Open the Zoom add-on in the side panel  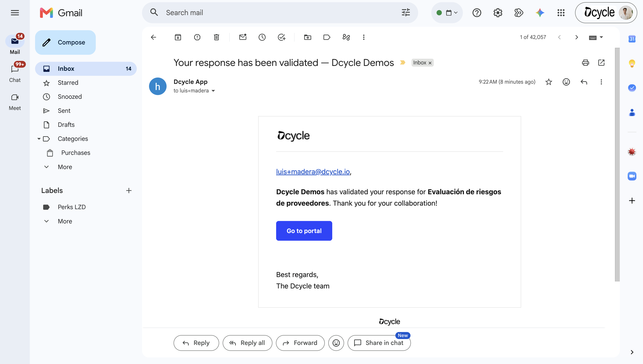coord(632,176)
